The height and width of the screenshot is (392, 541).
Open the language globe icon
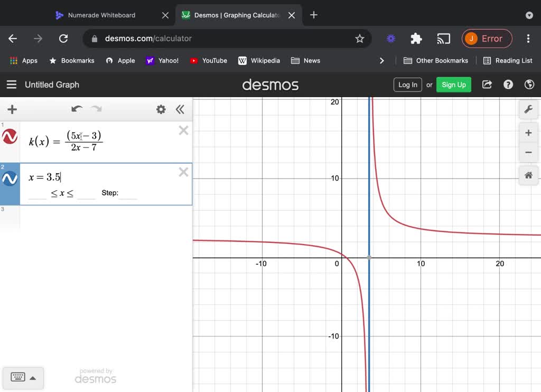(529, 85)
